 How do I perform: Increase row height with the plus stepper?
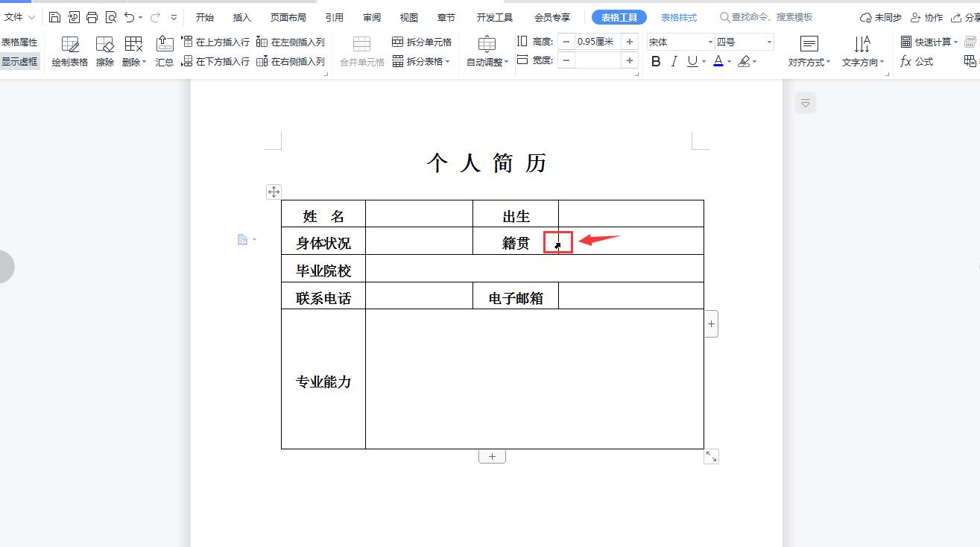point(630,42)
